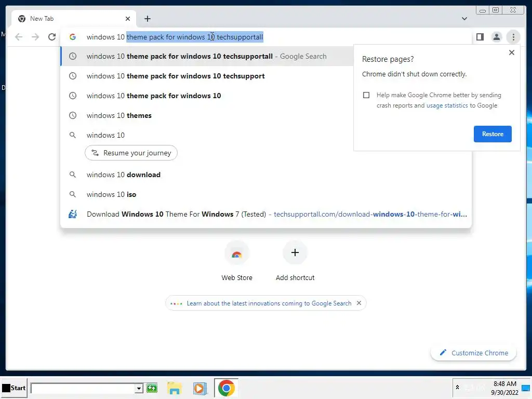Click the Add shortcut tile
The height and width of the screenshot is (399, 532).
point(295,261)
